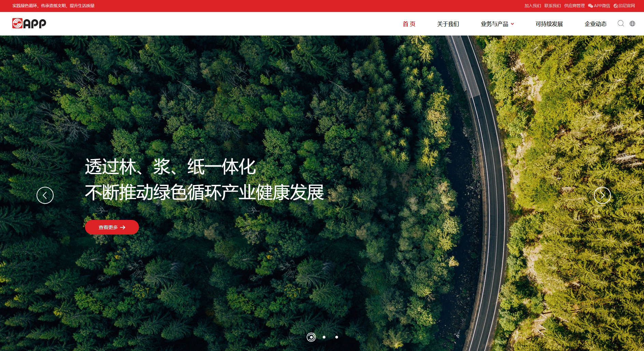Open the APP微信 WeChat link
This screenshot has height=351, width=644.
[x=599, y=6]
